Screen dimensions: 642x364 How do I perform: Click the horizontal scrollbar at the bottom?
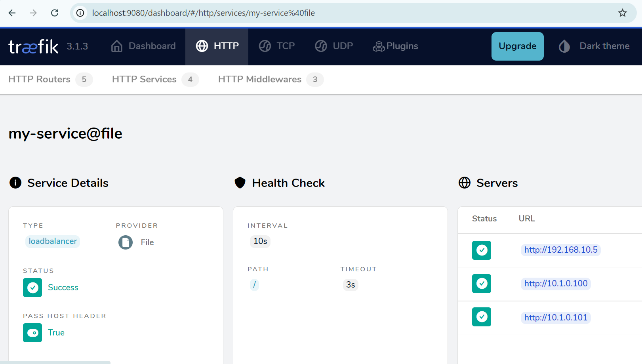55,362
